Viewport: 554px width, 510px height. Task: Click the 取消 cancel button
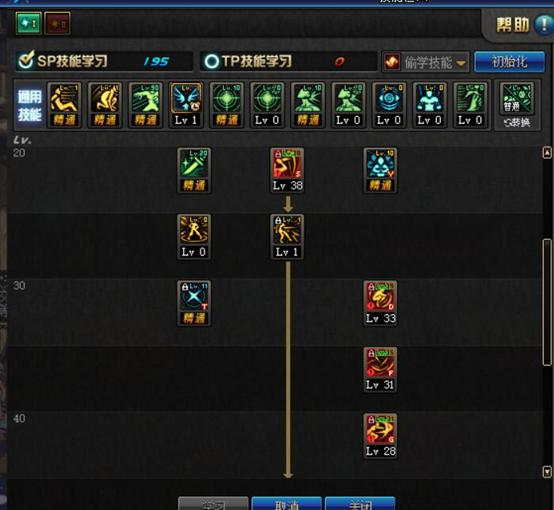[x=287, y=504]
